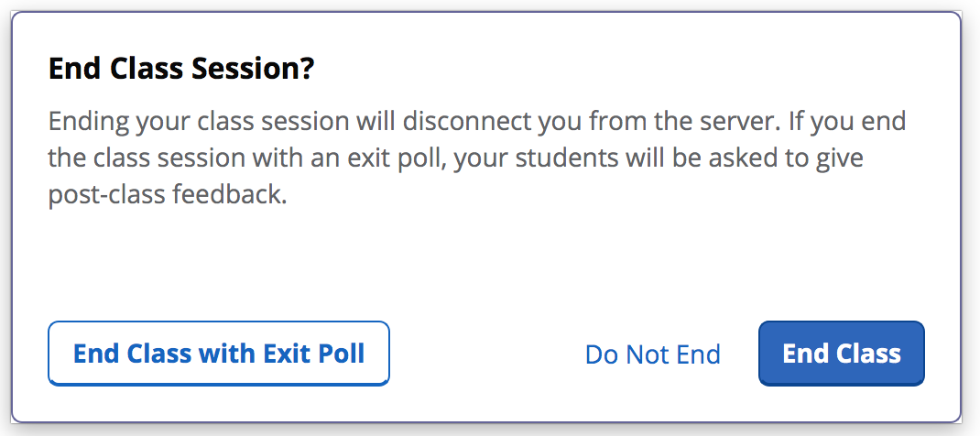End the session with an exit poll
The height and width of the screenshot is (436, 980).
tap(219, 354)
